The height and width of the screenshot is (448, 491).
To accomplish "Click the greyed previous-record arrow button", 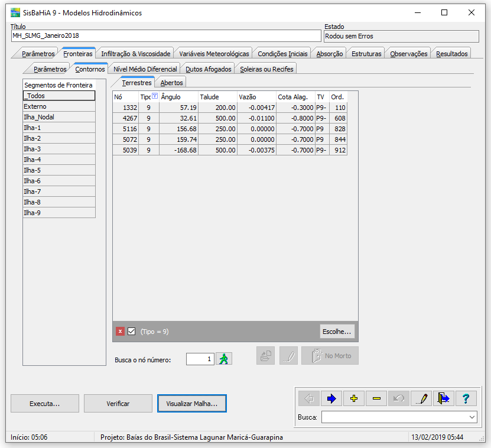I will pyautogui.click(x=309, y=398).
